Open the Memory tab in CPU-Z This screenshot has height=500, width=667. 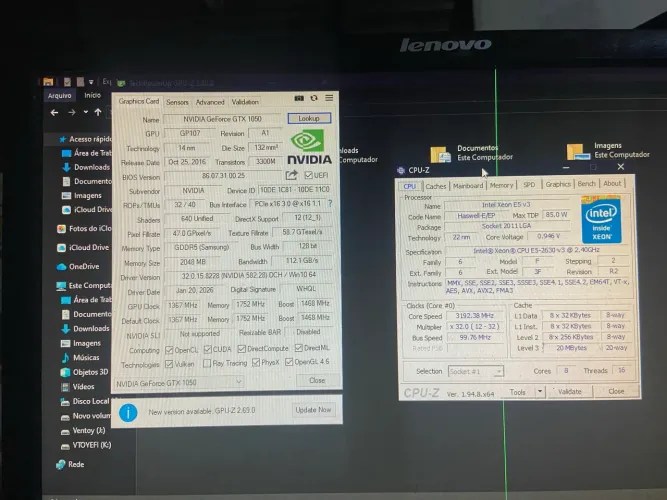click(502, 185)
